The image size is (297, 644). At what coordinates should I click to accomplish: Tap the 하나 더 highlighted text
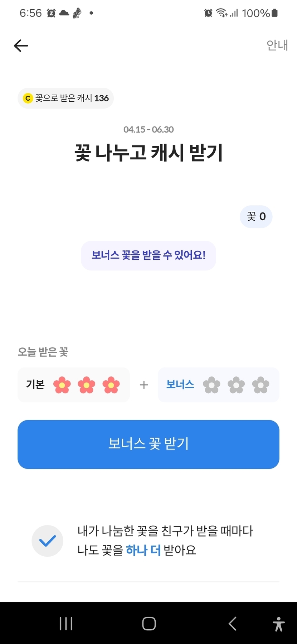(x=143, y=550)
